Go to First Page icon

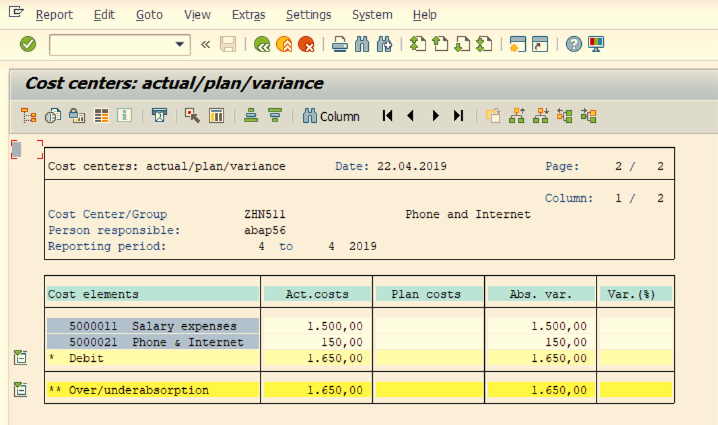coord(418,44)
